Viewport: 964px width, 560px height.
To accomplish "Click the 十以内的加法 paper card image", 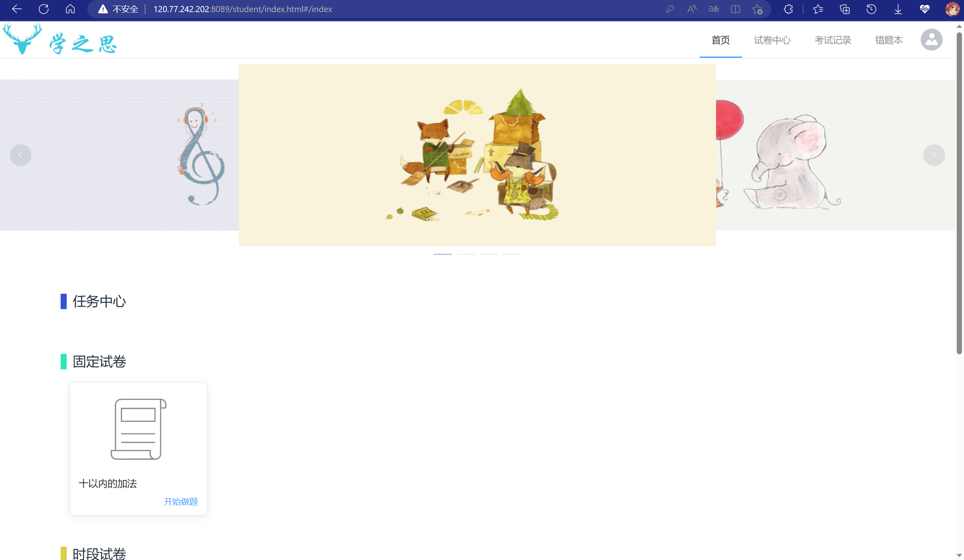I will [x=139, y=429].
